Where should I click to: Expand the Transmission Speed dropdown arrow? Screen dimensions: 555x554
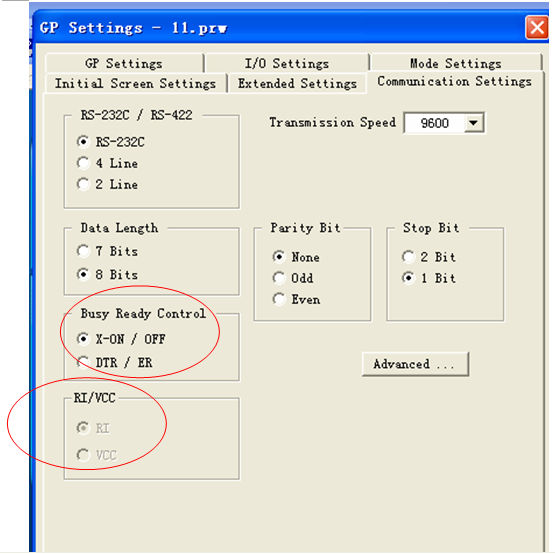[474, 123]
